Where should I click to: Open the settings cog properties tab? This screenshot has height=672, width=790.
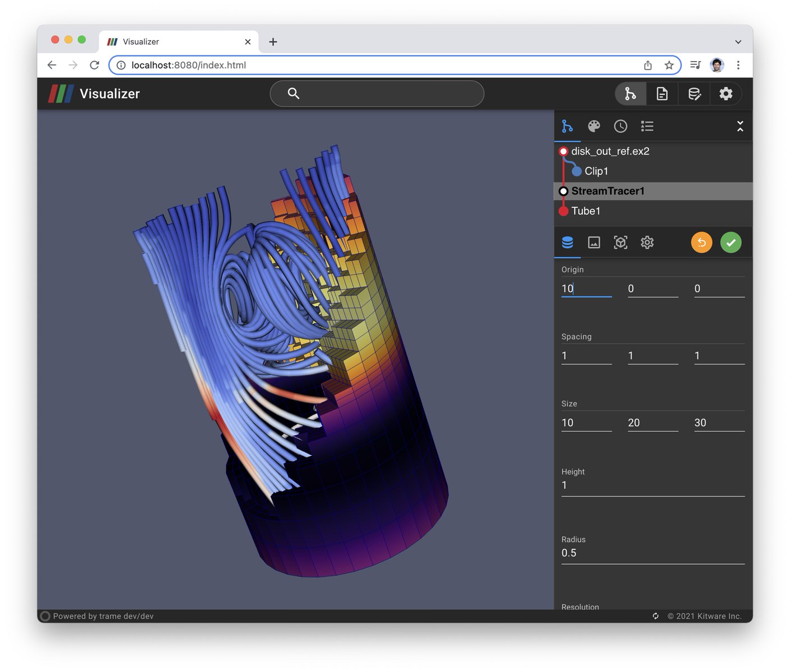(647, 242)
